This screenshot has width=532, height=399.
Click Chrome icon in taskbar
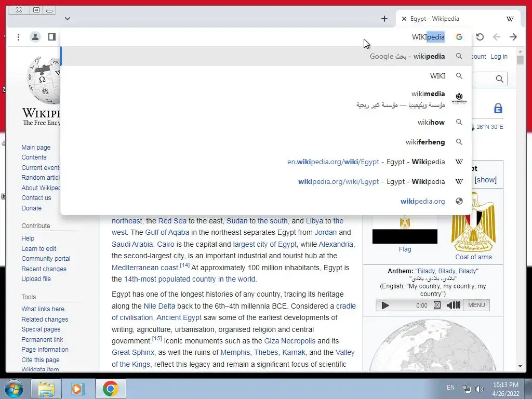[110, 389]
